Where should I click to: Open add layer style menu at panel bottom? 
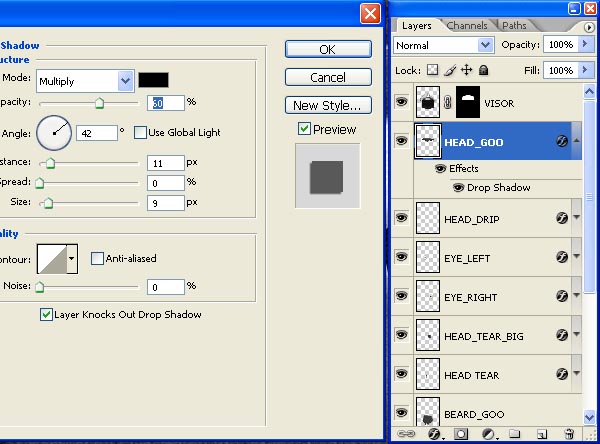435,434
